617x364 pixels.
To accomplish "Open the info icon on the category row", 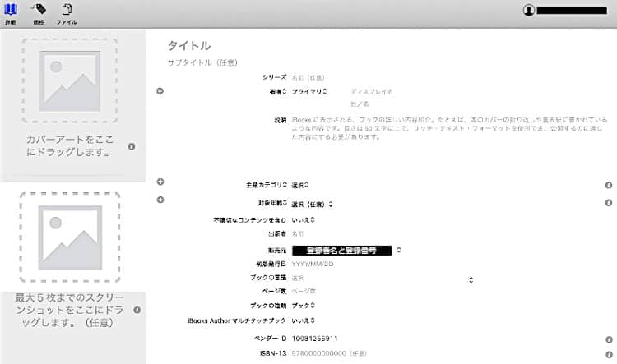I will [608, 185].
